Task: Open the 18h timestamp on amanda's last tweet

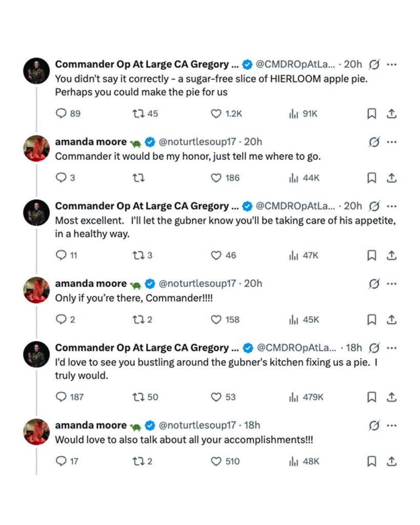Action: pos(252,426)
